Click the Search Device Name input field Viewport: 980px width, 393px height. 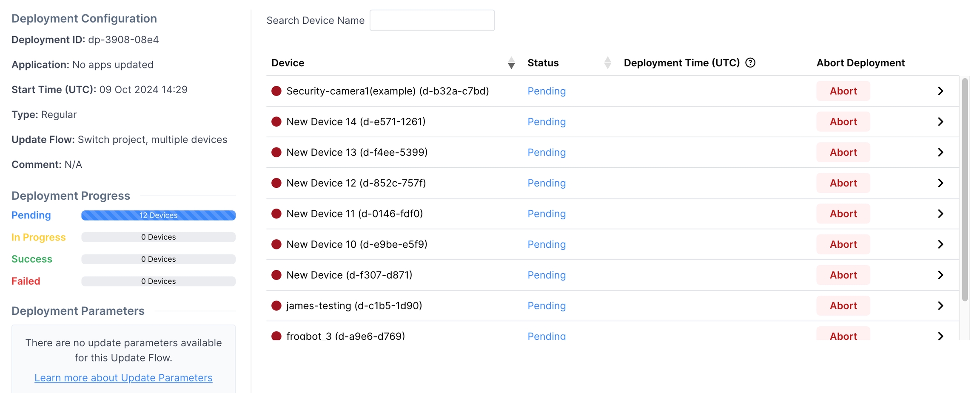(x=432, y=20)
